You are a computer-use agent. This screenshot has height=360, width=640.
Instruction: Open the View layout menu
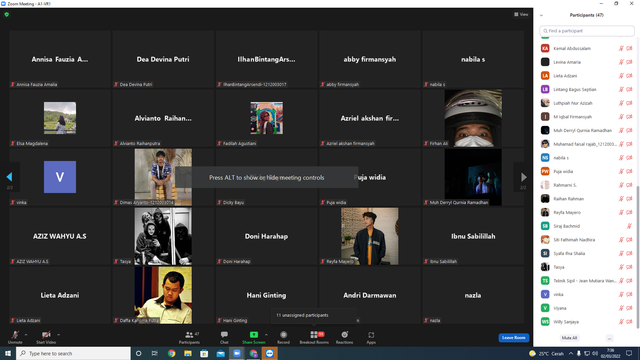(521, 14)
